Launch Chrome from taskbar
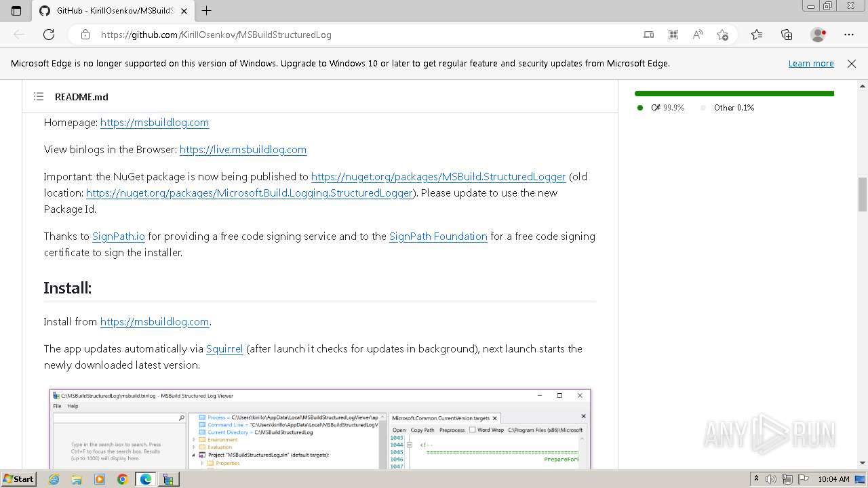Viewport: 868px width, 488px height. pyautogui.click(x=122, y=479)
